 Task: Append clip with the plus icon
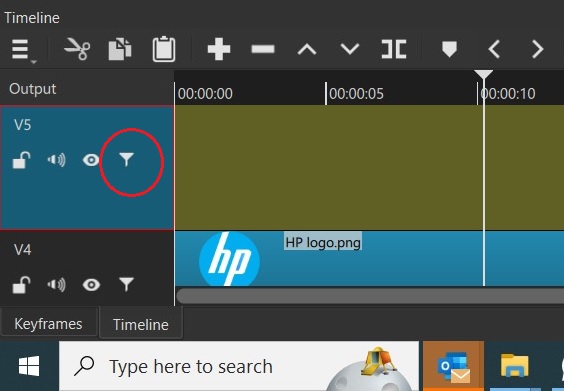pos(219,49)
